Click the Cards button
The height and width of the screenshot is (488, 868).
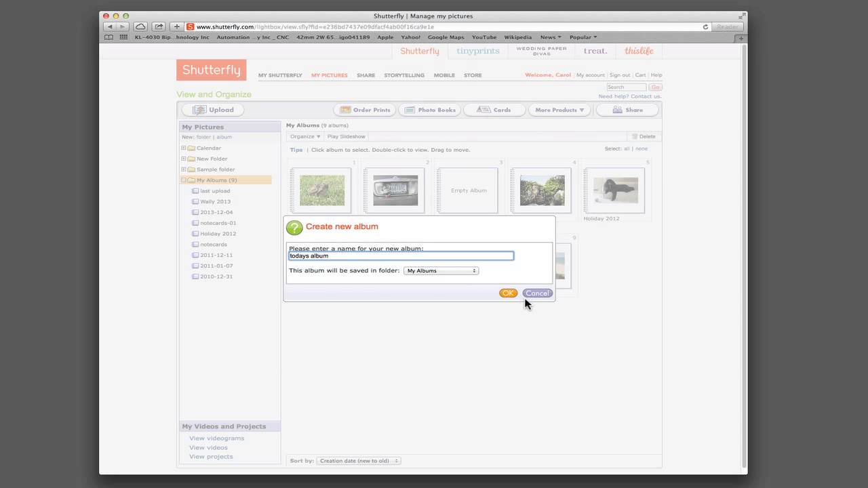pos(494,110)
